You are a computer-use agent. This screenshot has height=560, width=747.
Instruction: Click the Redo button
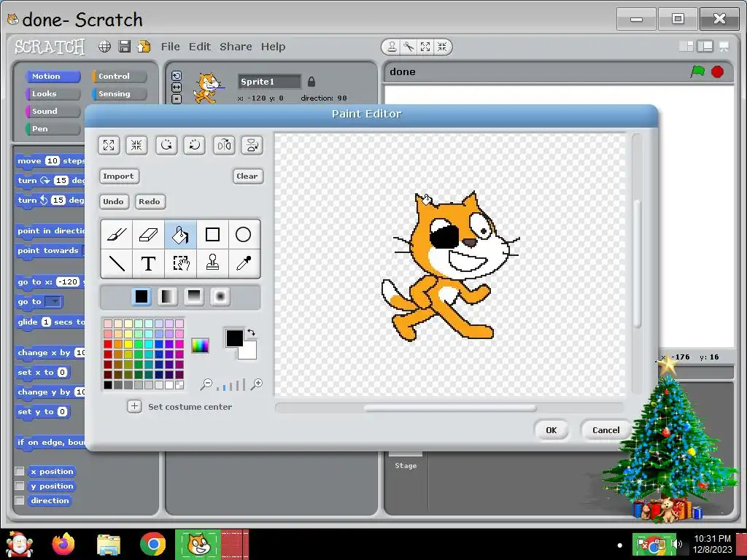tap(150, 201)
